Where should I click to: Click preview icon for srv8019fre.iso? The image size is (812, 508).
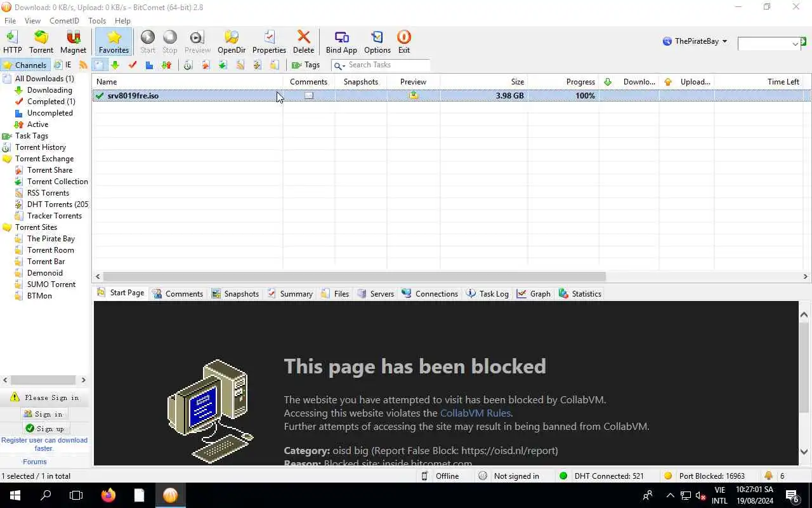click(414, 96)
